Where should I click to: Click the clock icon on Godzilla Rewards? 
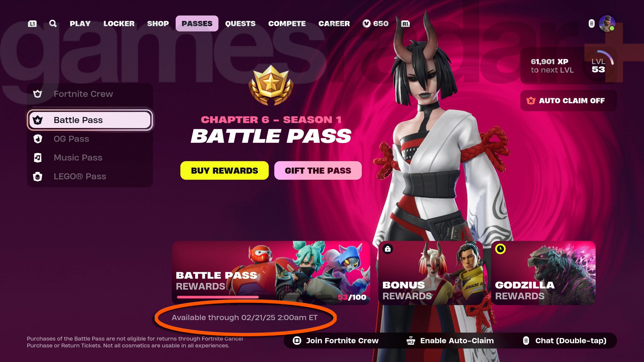[500, 249]
